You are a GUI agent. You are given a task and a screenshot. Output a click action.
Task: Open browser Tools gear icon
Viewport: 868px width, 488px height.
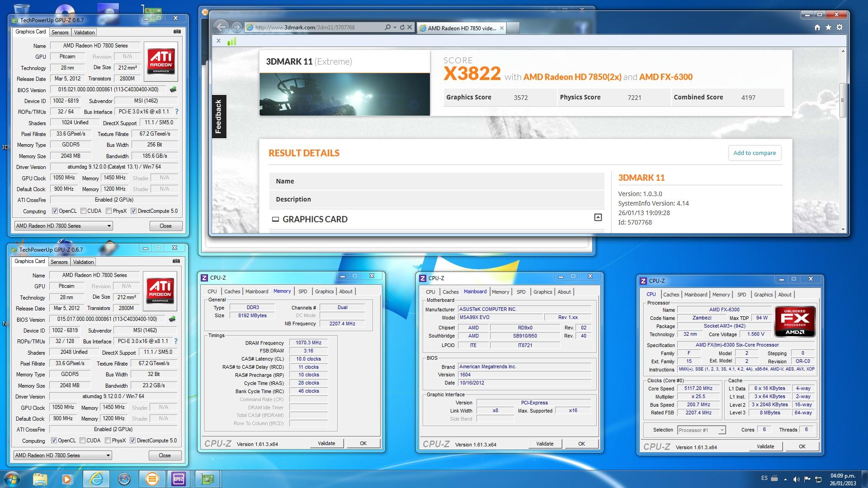840,28
